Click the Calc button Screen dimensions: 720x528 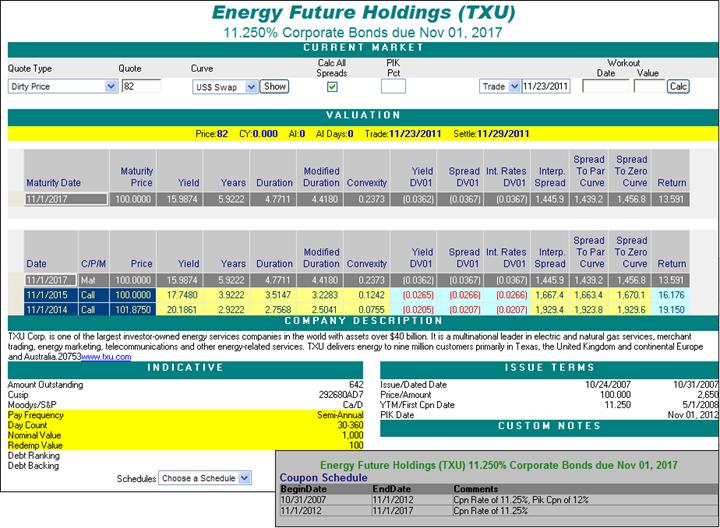(678, 86)
